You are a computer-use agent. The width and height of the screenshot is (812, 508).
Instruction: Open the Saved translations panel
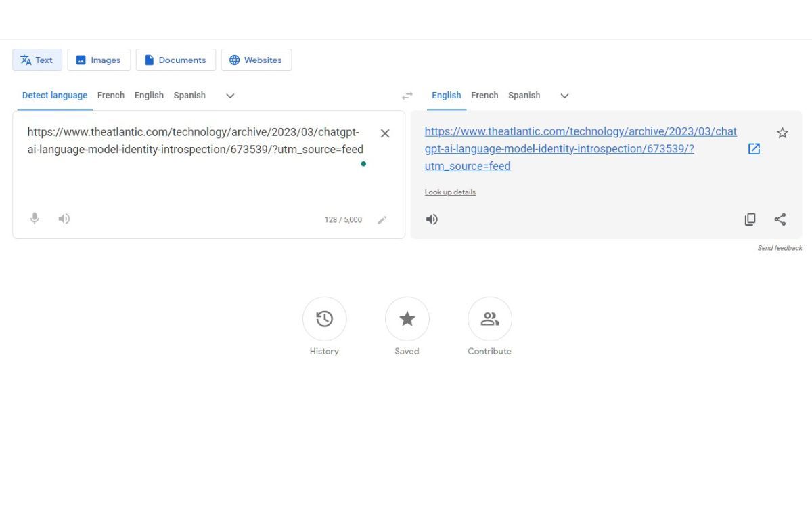407,318
